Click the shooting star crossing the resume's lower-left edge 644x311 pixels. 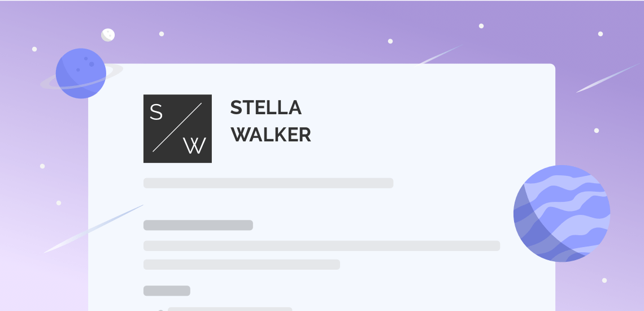coord(93,228)
